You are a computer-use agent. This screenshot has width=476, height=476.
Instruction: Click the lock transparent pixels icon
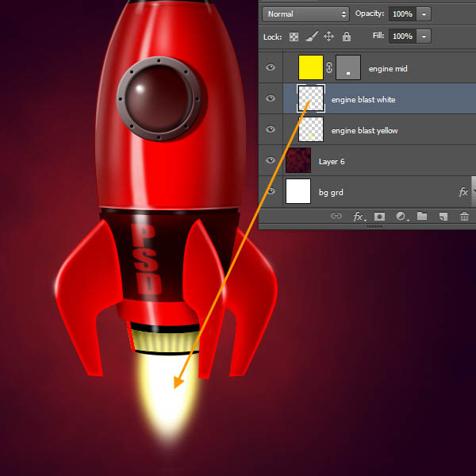tap(294, 36)
